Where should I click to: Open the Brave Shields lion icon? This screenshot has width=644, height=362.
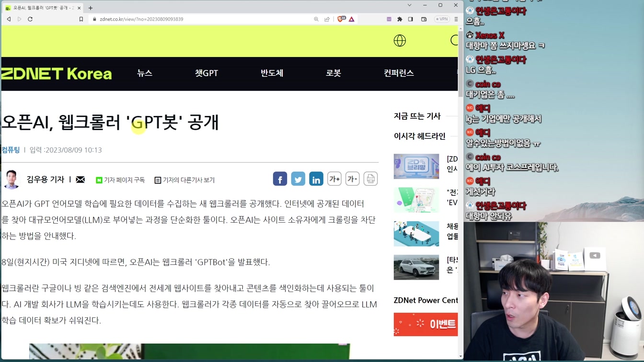point(341,19)
